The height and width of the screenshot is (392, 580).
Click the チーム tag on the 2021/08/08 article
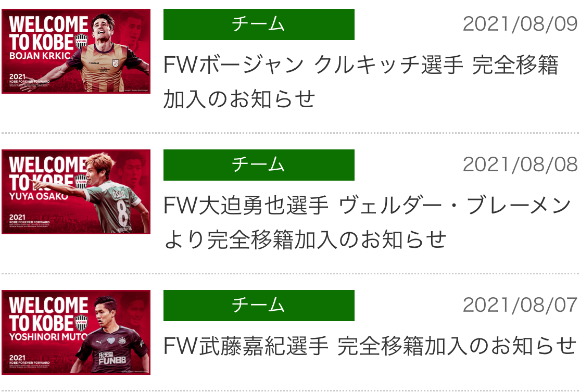[259, 165]
